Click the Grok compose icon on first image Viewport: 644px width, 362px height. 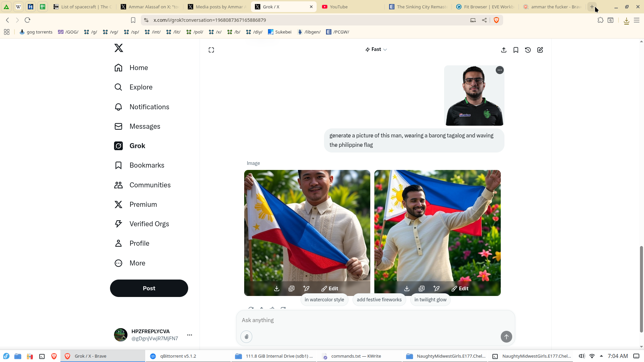[x=306, y=288]
